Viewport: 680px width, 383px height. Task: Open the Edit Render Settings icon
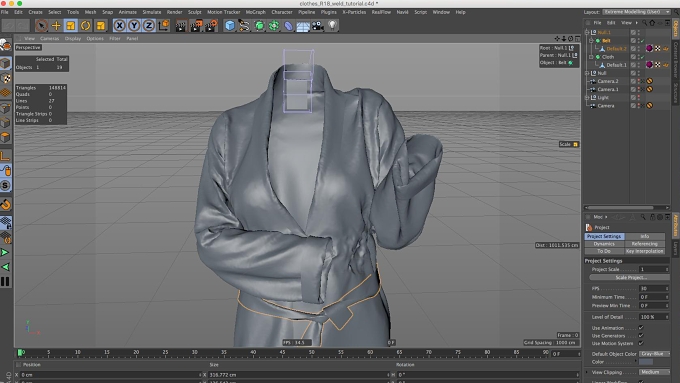click(211, 26)
